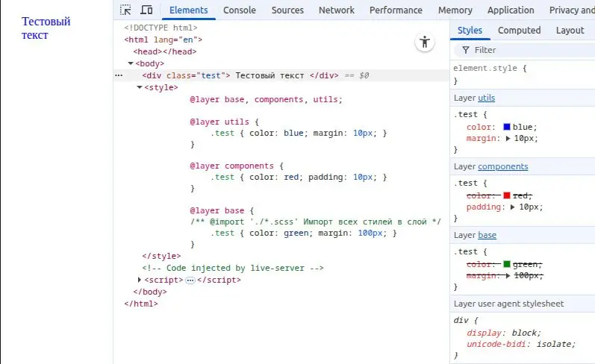Open the Network tab
Screen dimensions: 595x364
(x=337, y=10)
